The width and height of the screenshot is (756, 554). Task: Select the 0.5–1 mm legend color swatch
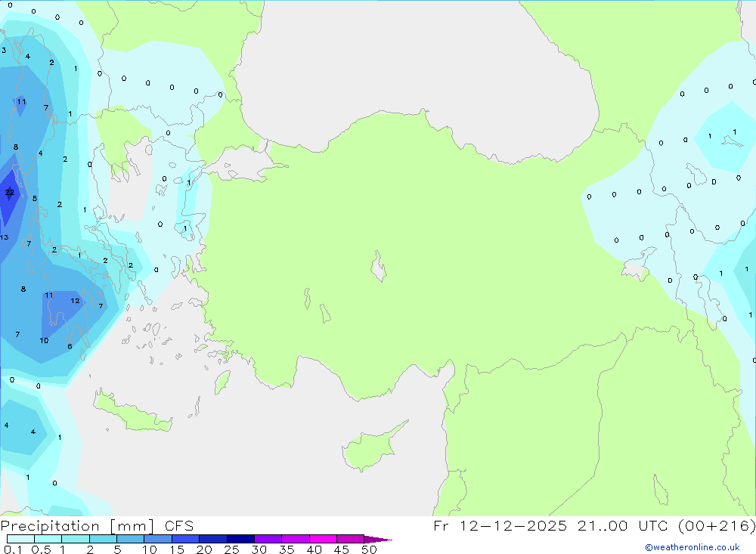(48, 539)
